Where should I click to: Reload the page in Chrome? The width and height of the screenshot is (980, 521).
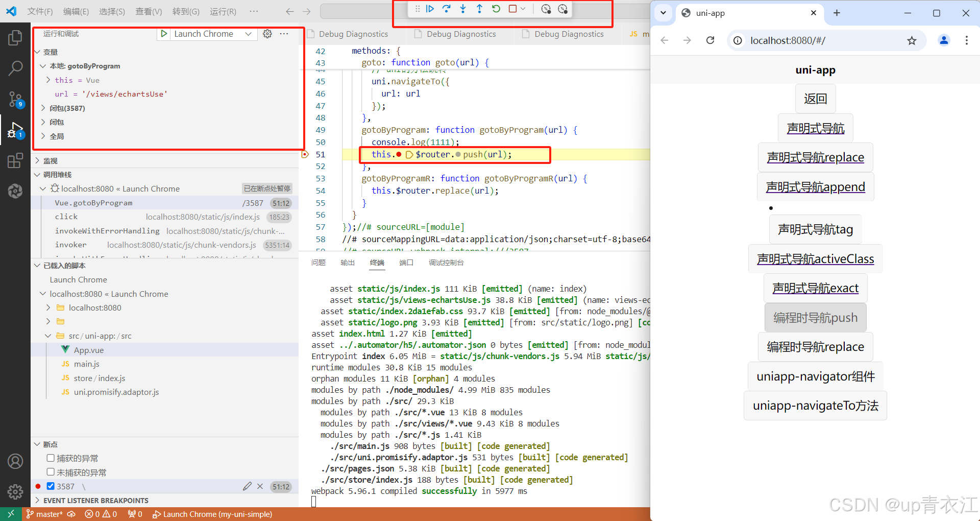point(710,40)
